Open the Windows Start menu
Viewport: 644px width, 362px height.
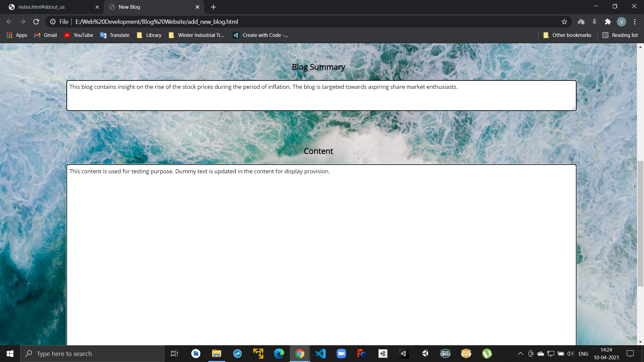pos(10,354)
